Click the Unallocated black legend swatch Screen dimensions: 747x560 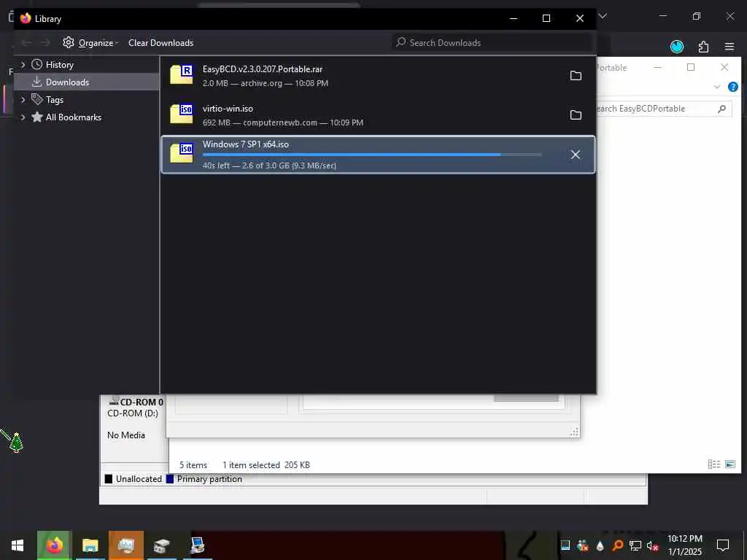109,479
